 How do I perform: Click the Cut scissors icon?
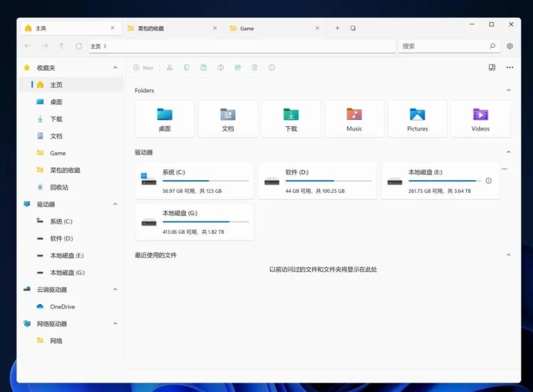[169, 68]
